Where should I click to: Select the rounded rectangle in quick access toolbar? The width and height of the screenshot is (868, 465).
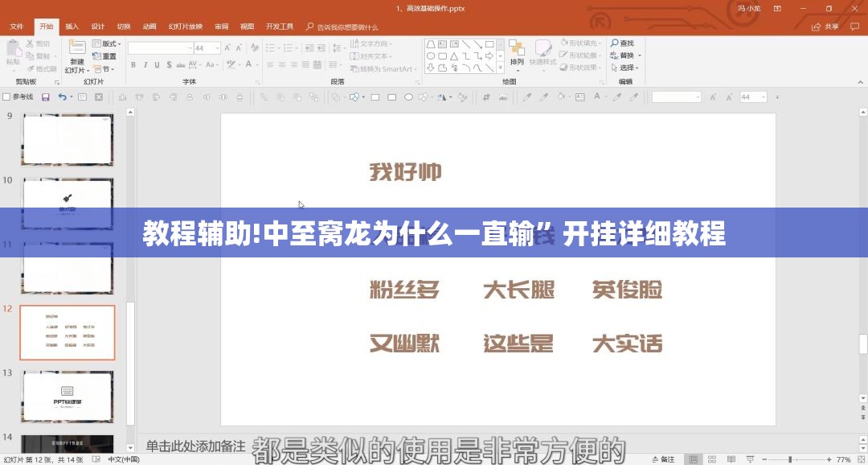391,97
